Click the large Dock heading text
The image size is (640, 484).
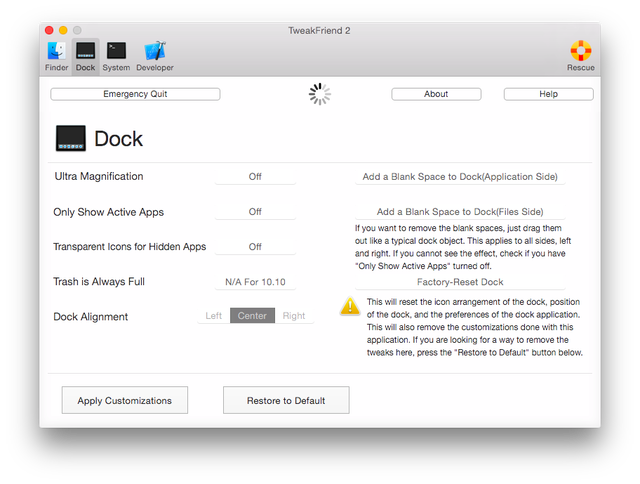[118, 139]
